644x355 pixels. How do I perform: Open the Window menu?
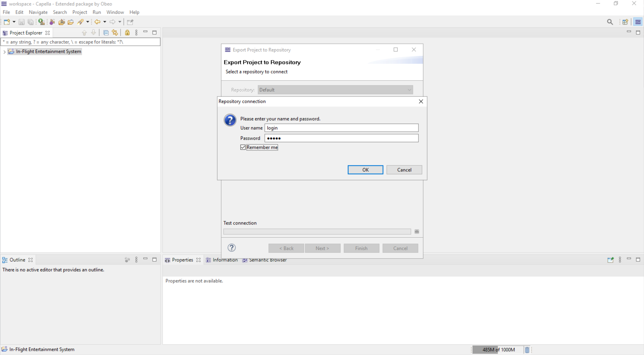tap(115, 12)
